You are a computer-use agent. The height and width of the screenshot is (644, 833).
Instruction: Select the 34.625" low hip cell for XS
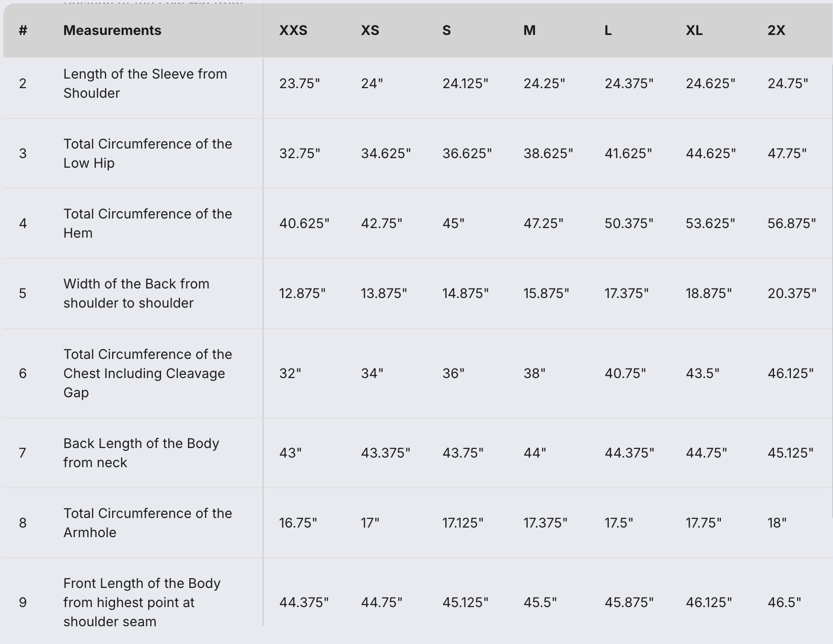pyautogui.click(x=386, y=153)
